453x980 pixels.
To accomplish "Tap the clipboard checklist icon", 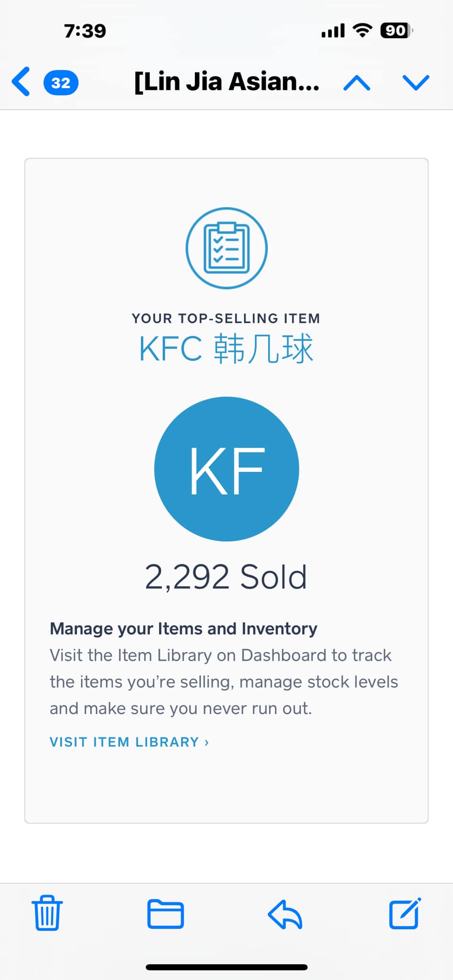I will 226,248.
